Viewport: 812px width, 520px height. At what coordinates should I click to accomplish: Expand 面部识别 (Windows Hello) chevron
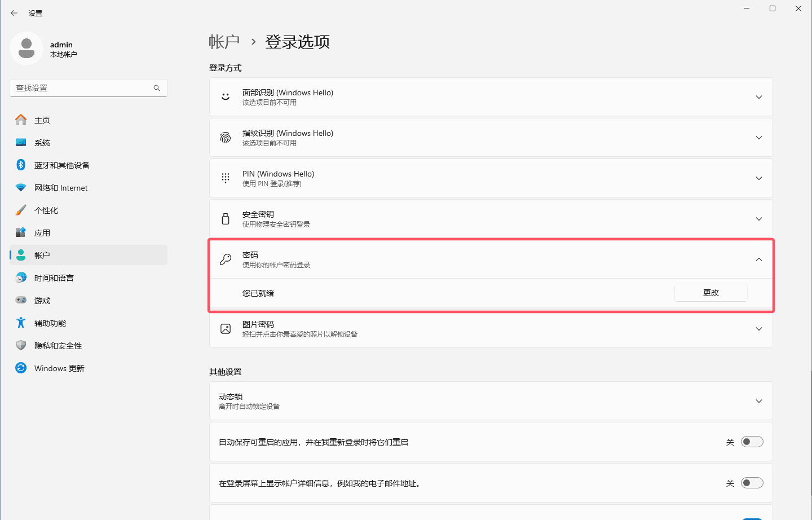[x=759, y=97]
